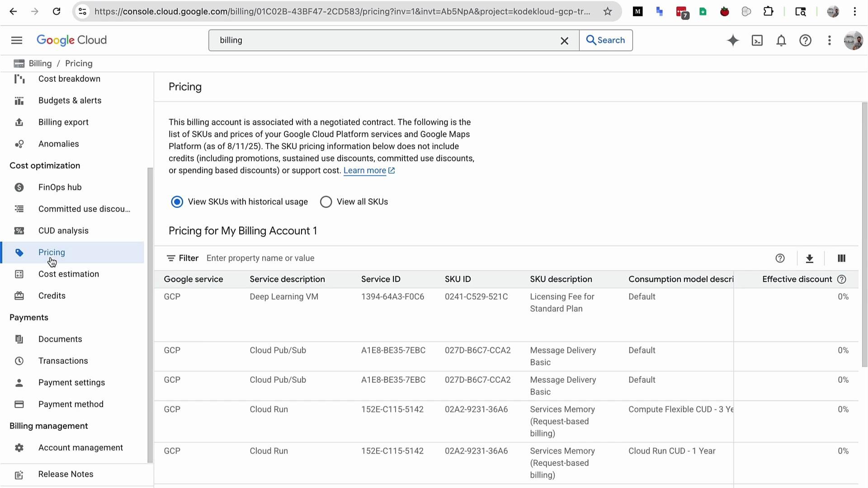The width and height of the screenshot is (868, 488).
Task: Click the Pricing tag icon
Action: click(x=19, y=253)
